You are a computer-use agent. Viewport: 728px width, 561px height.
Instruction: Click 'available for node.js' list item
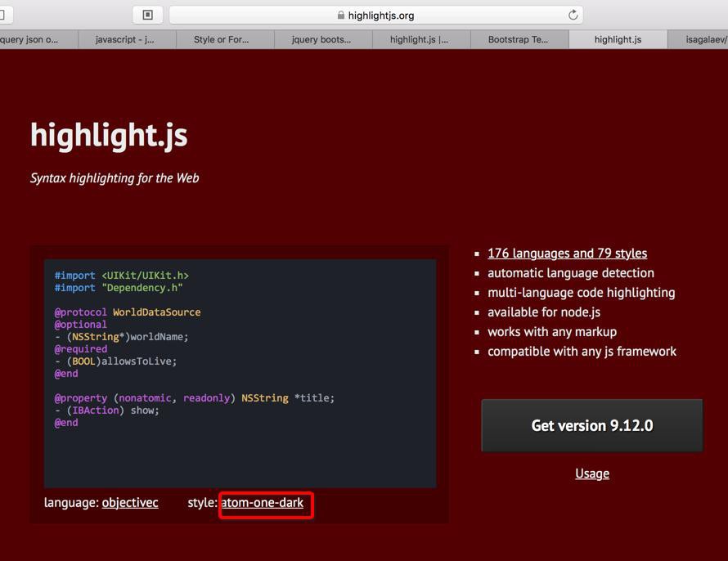(x=544, y=312)
